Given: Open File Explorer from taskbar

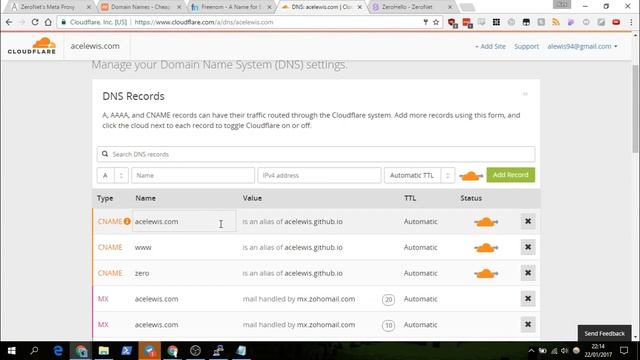Looking at the screenshot, I should pyautogui.click(x=104, y=350).
